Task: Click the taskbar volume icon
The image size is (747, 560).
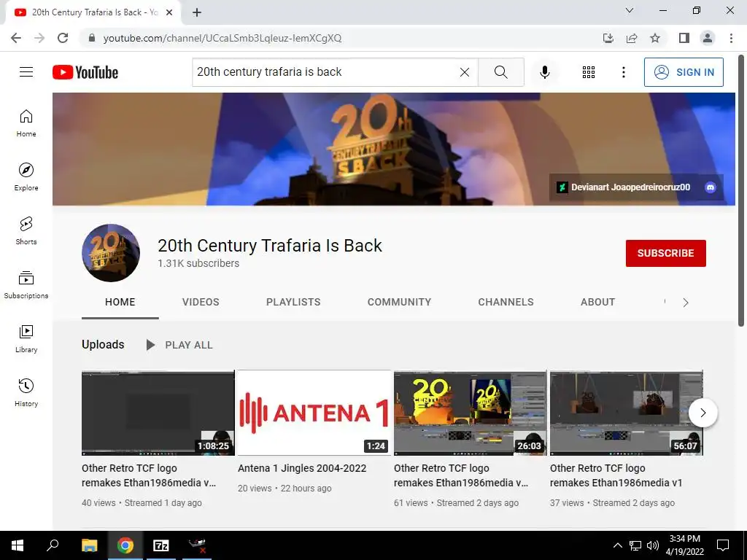Action: click(653, 545)
